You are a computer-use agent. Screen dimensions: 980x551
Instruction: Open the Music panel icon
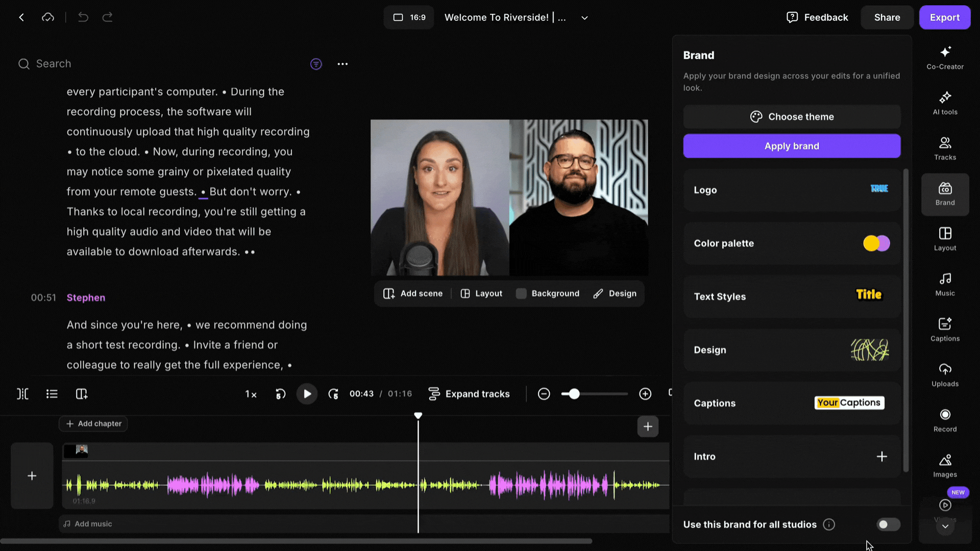point(945,285)
